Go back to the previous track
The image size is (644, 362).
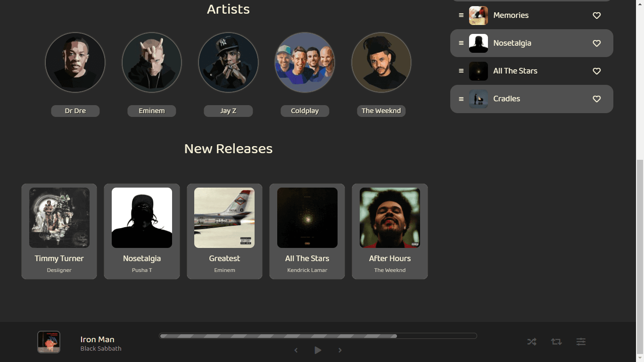(296, 350)
